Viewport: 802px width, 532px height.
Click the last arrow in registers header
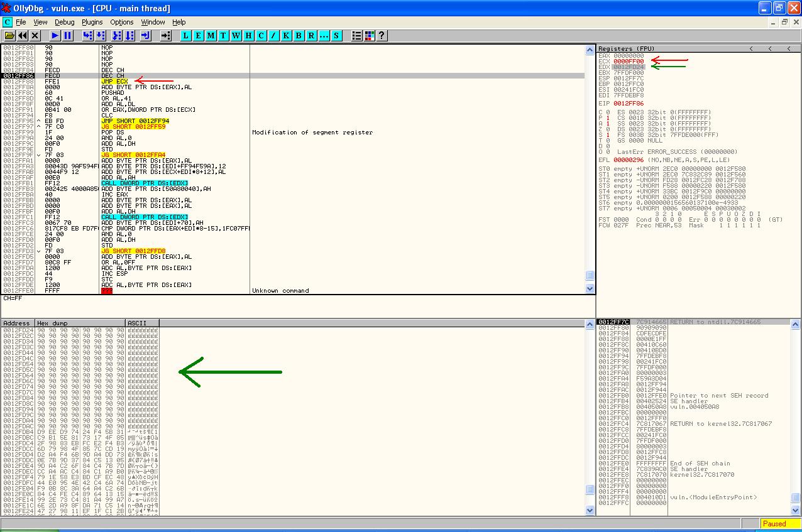(x=789, y=48)
